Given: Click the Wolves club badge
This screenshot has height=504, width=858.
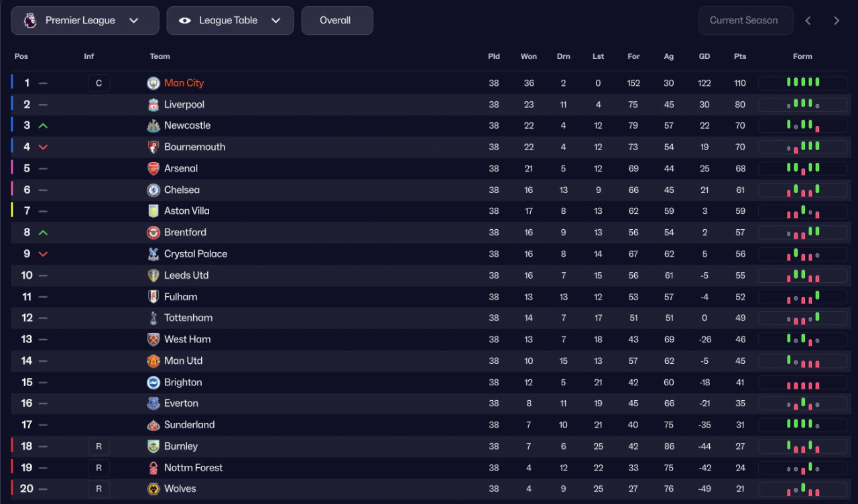Looking at the screenshot, I should [154, 489].
